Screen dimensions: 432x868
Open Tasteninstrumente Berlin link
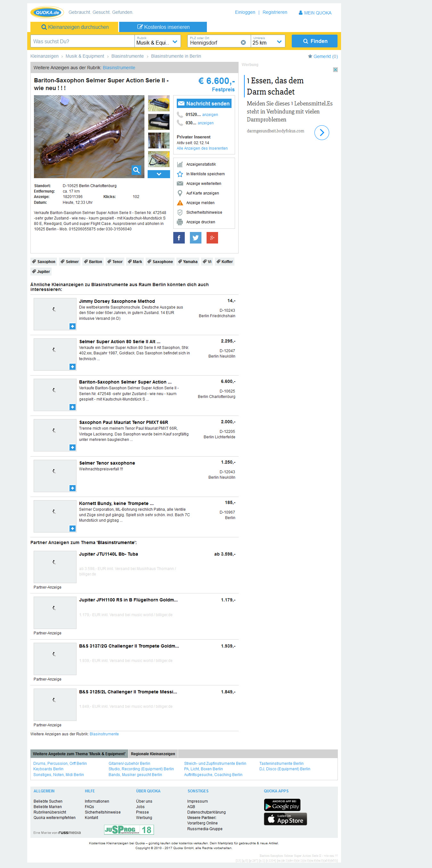point(281,764)
